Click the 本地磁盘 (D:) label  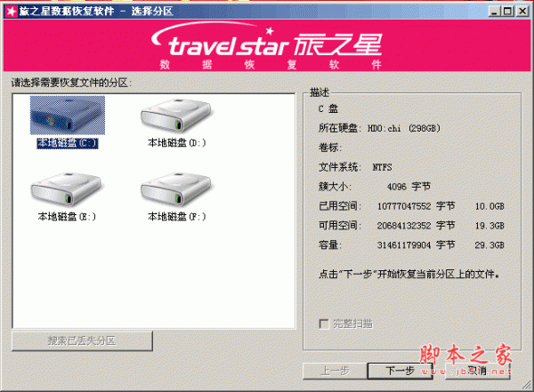[177, 142]
